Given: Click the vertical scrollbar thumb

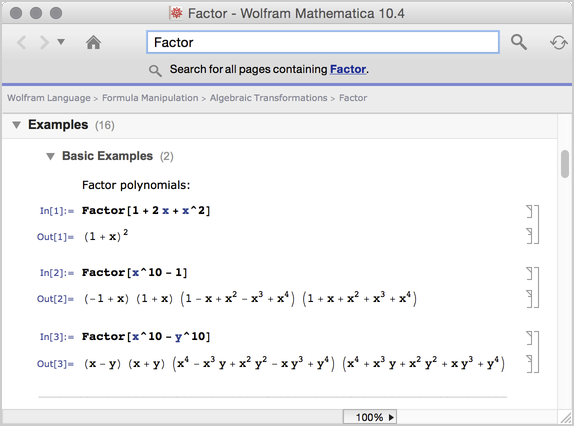Looking at the screenshot, I should (x=565, y=164).
